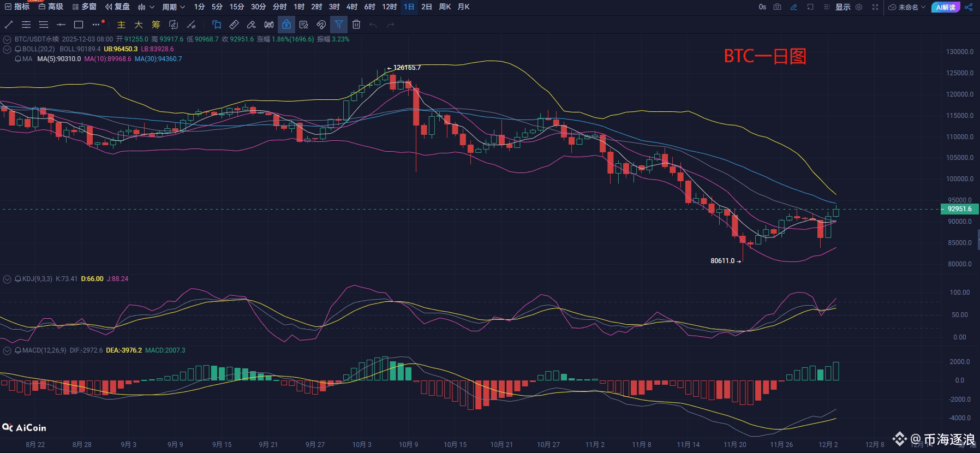Toggle the blue filter funnel button
The height and width of the screenshot is (453, 980).
click(339, 25)
